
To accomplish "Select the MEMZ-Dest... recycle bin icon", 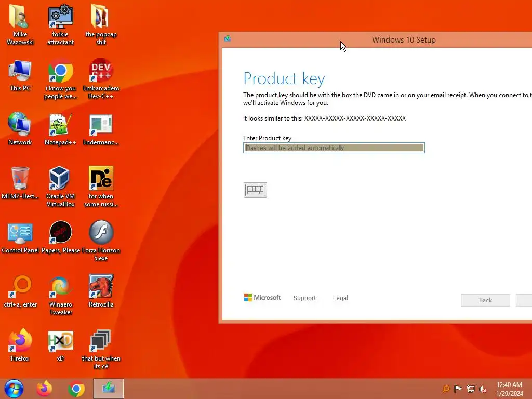I will click(x=20, y=182).
